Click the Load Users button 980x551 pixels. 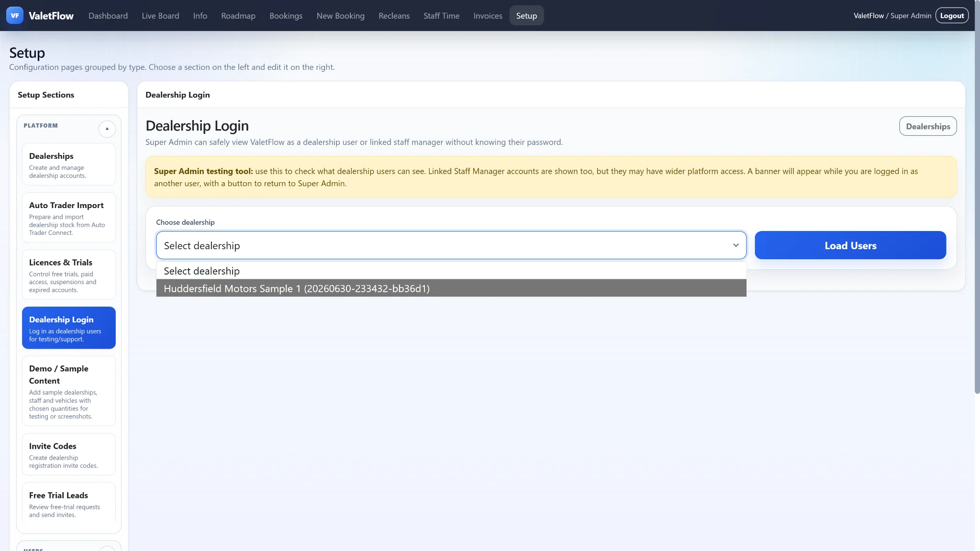[x=850, y=245]
